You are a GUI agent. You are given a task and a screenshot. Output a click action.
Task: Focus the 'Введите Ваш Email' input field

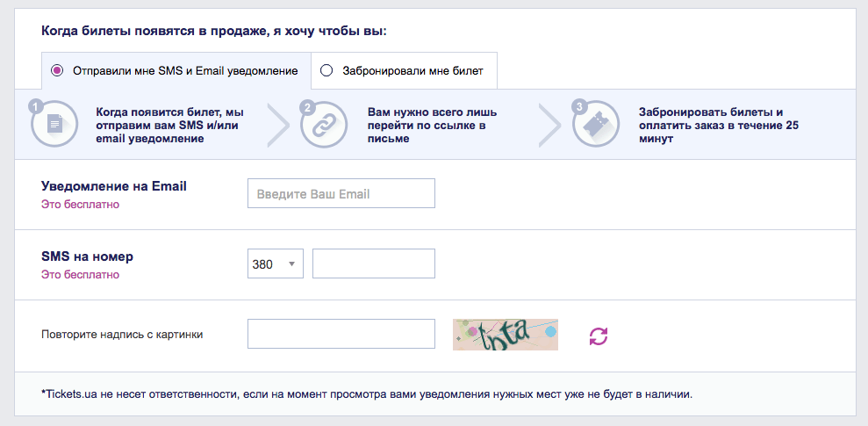pyautogui.click(x=341, y=193)
